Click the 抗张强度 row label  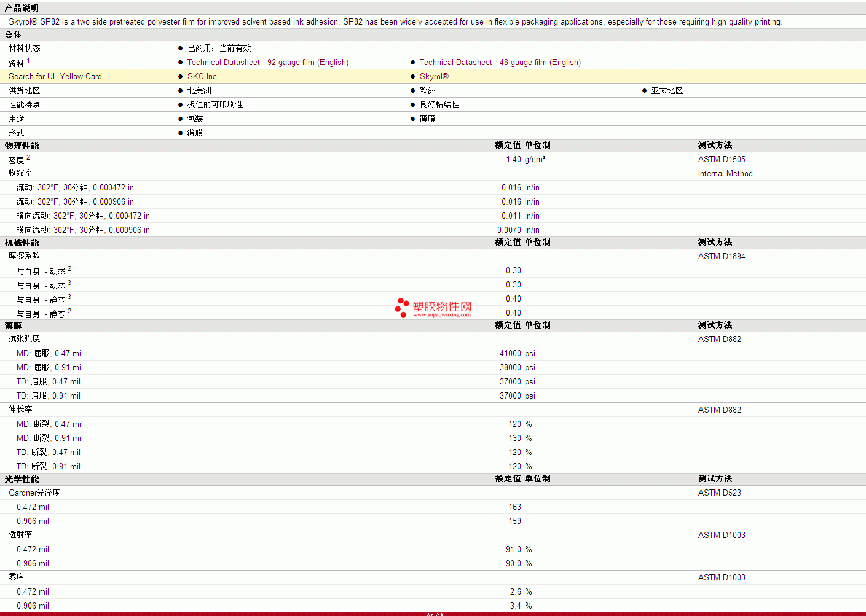pos(25,339)
